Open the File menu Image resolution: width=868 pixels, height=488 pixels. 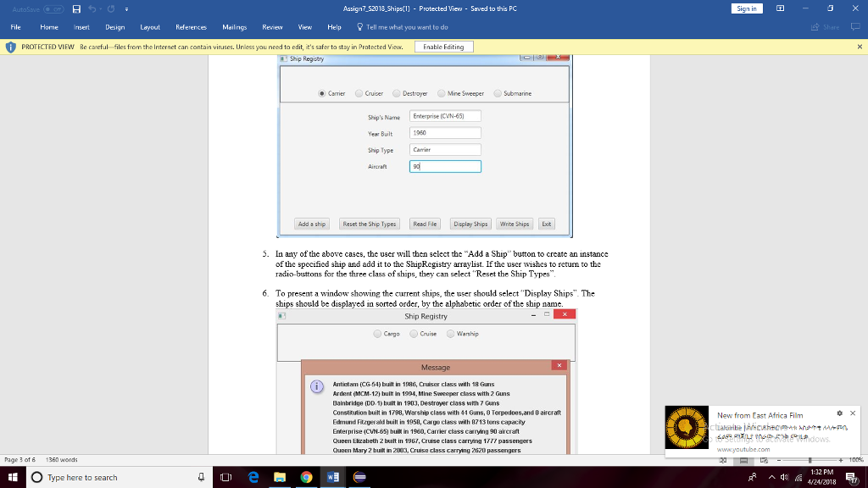[15, 27]
